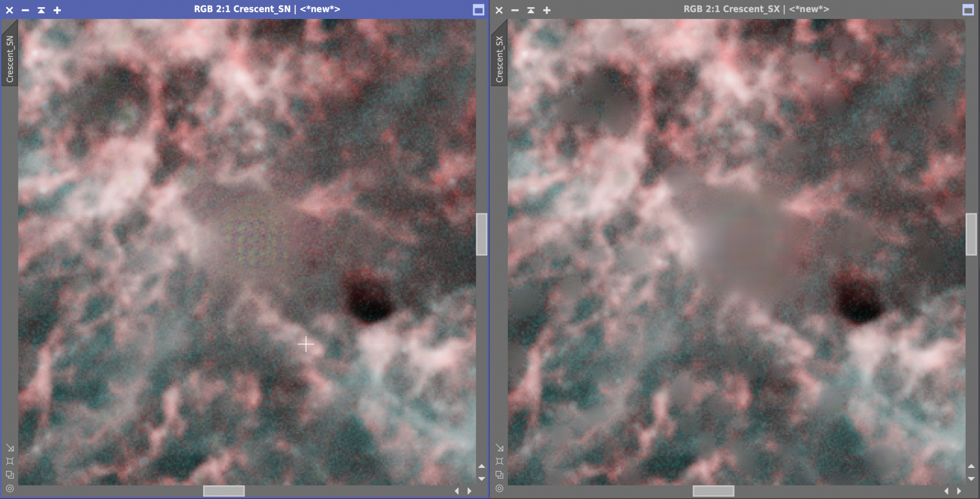
Task: Click the down scroll arrow in Crescent_SX window
Action: click(971, 479)
